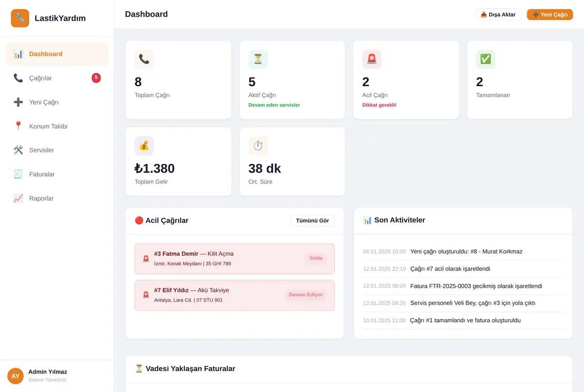The height and width of the screenshot is (392, 584).
Task: Click the stopwatch icon on Ort. Süre card
Action: pos(258,146)
